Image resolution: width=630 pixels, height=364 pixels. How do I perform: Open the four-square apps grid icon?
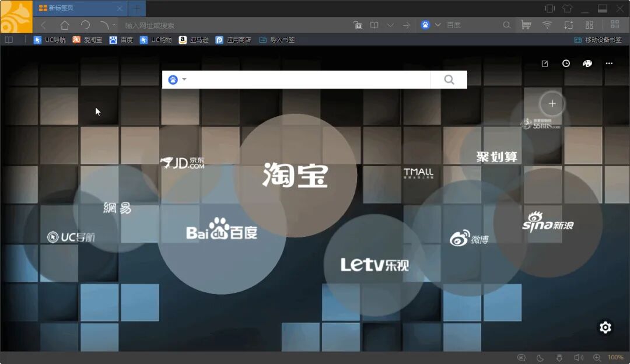(x=589, y=25)
